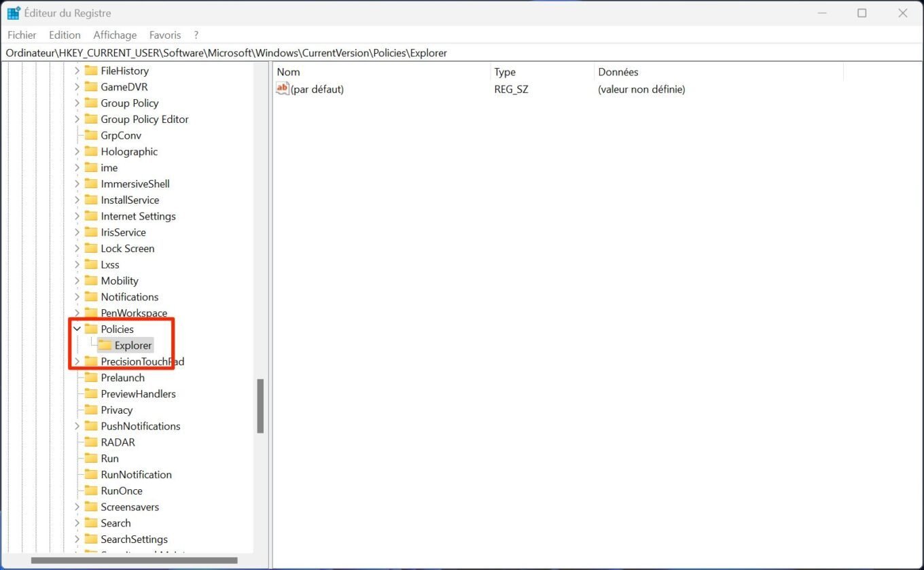Maximize the Registry Editor window
924x570 pixels.
coord(861,13)
